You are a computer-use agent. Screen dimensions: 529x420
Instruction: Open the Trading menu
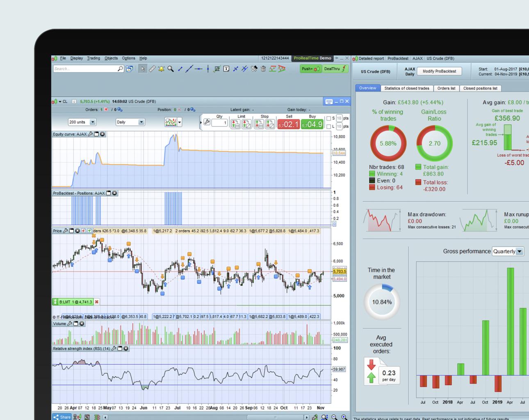[93, 58]
